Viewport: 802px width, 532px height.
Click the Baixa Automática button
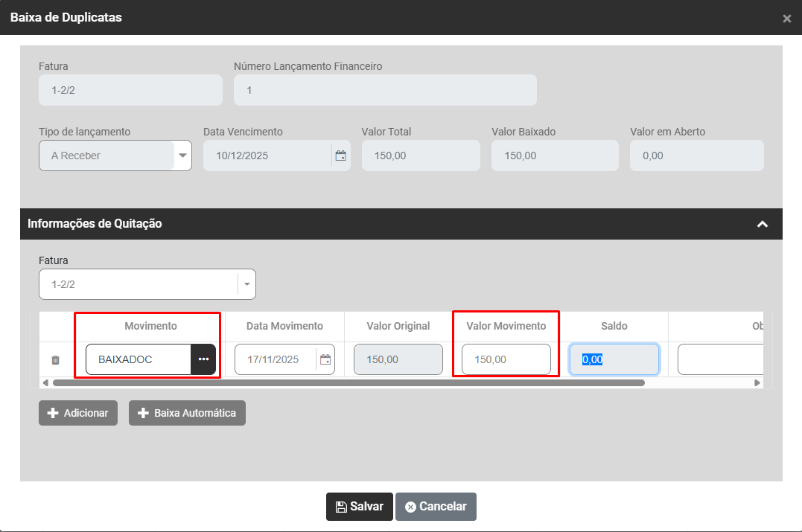187,413
